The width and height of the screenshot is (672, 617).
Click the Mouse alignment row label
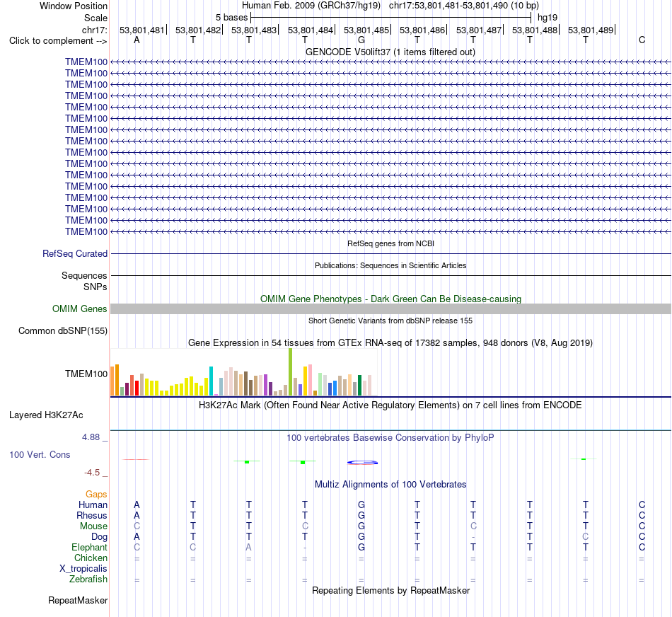(93, 526)
